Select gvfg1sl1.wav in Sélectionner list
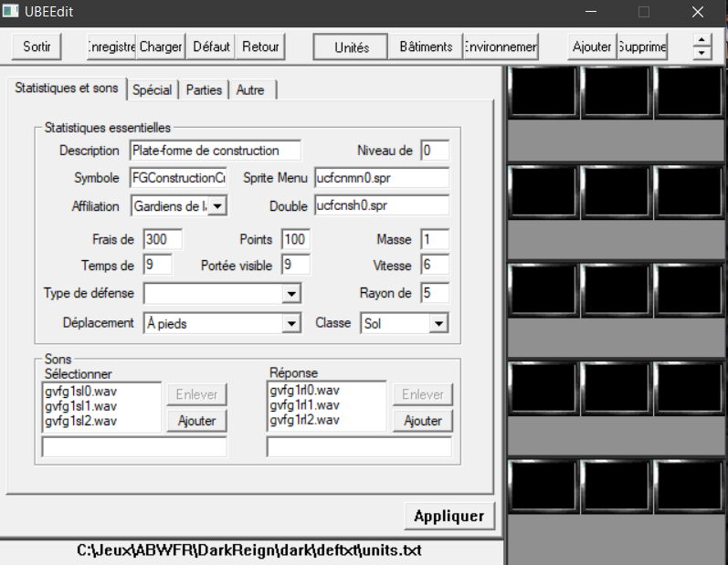This screenshot has height=565, width=728. [x=80, y=406]
